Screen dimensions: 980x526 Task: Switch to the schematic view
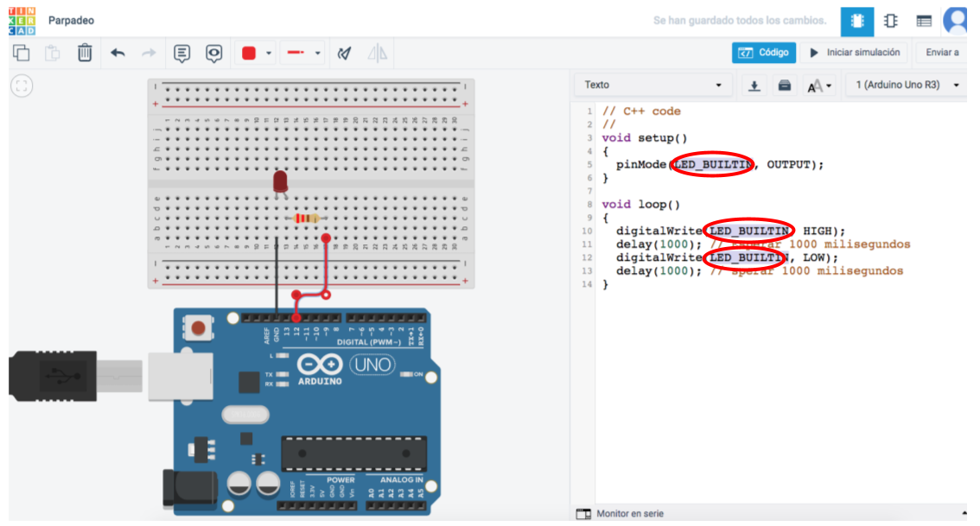click(x=890, y=22)
